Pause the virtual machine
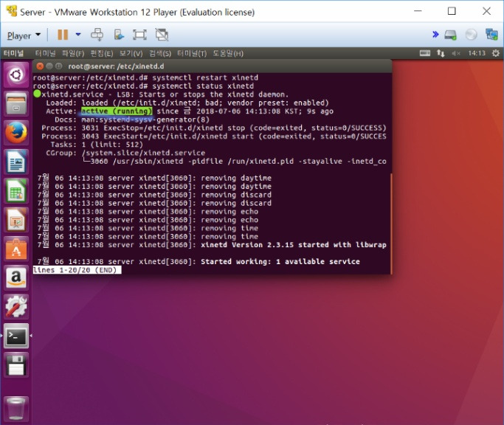 (x=63, y=35)
